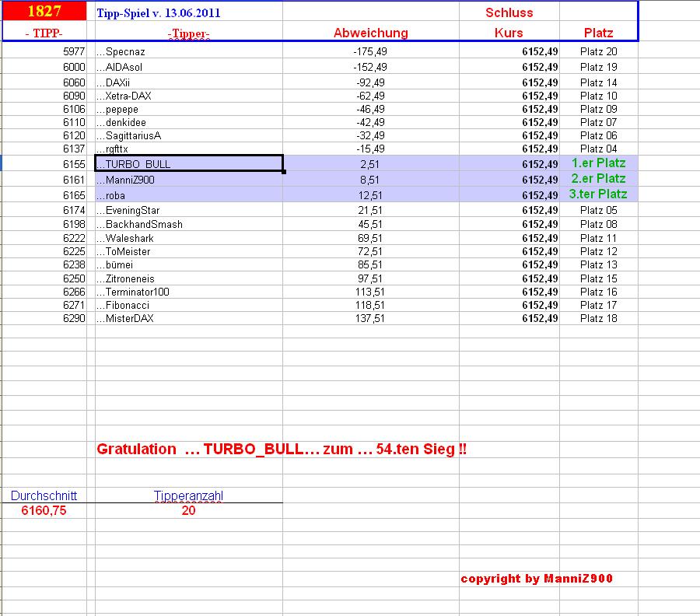
Task: Click deviation cell 21,51
Action: click(370, 210)
